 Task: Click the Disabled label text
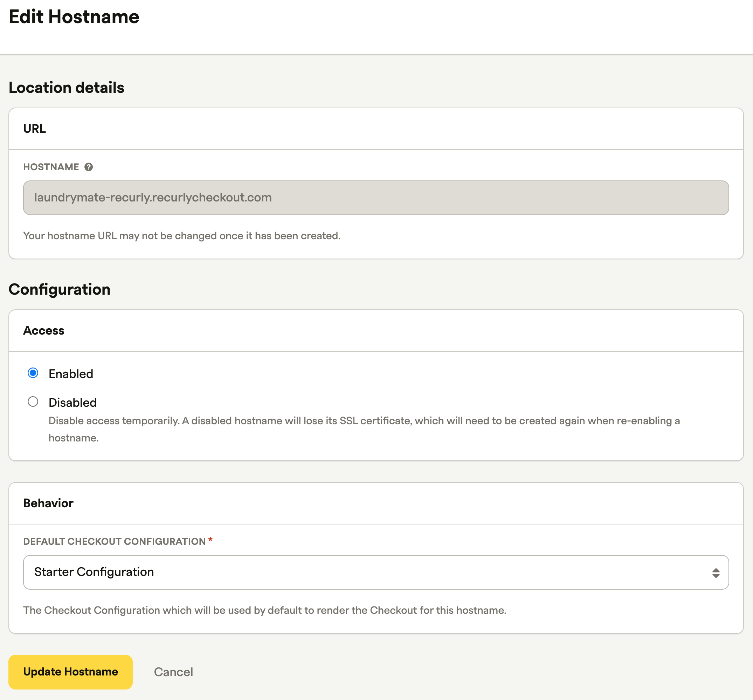pos(73,402)
